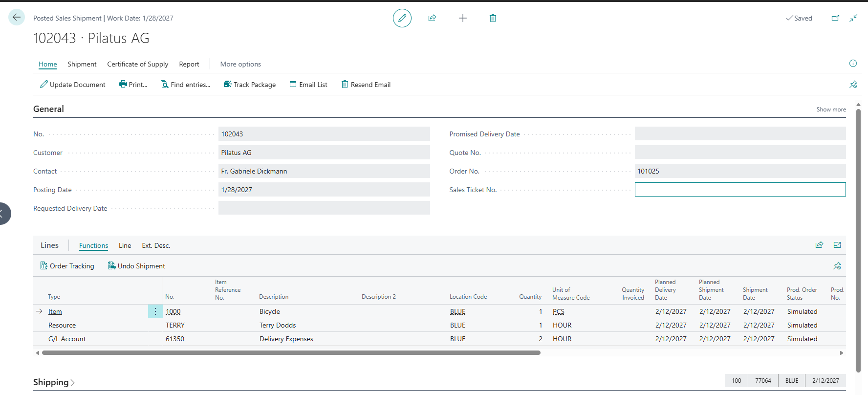Click the Quote No. field
868x395 pixels.
pyautogui.click(x=740, y=153)
